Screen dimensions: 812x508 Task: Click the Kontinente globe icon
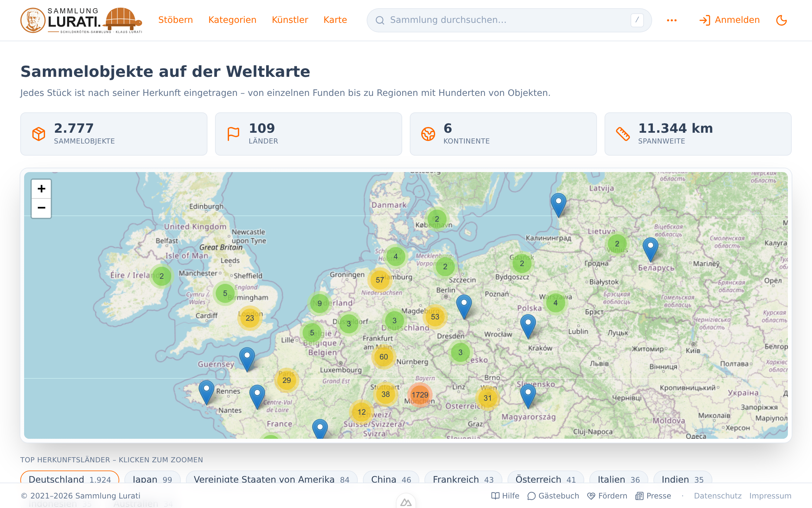[x=428, y=134]
